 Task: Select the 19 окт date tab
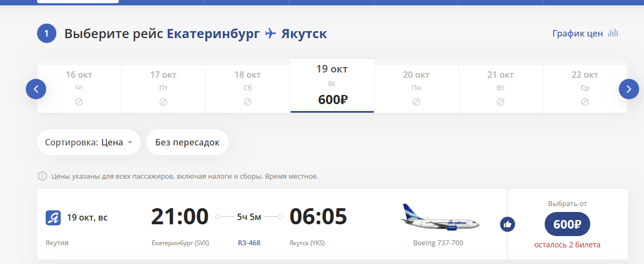click(332, 86)
